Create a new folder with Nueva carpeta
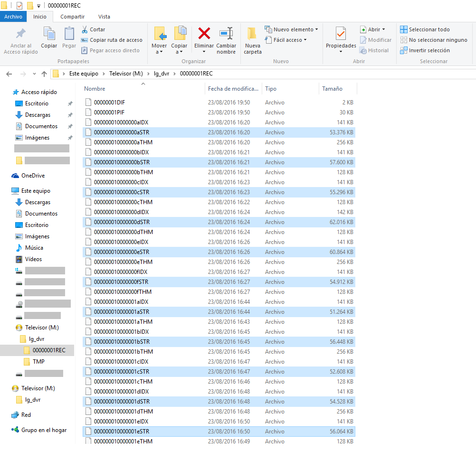This screenshot has width=476, height=451. pos(252,40)
